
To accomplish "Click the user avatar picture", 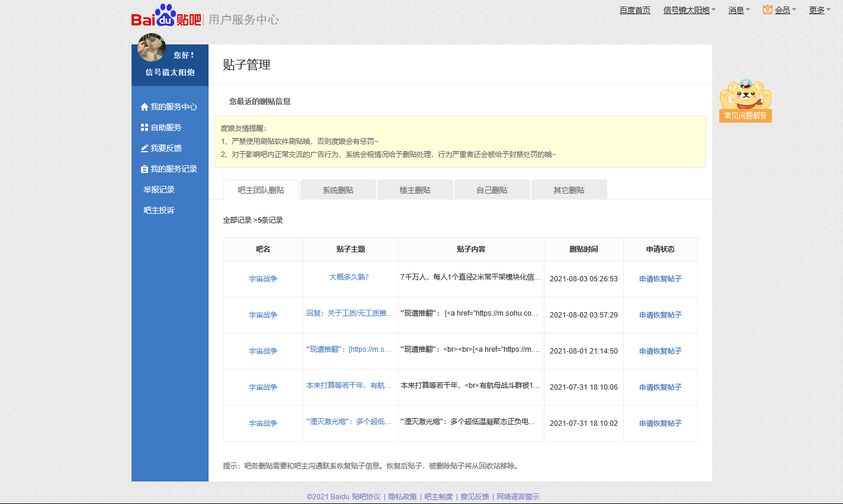I will tap(152, 47).
